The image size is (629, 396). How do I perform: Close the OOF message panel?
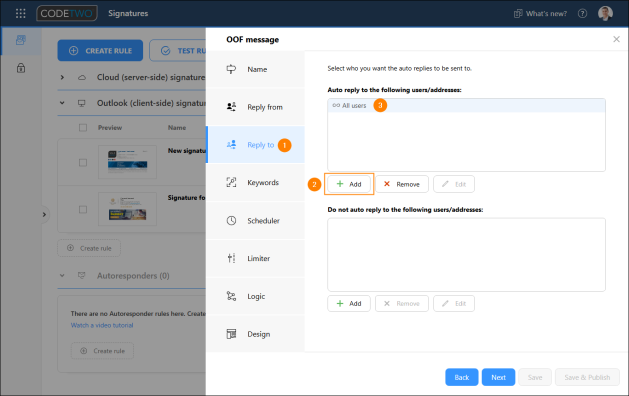(x=616, y=39)
